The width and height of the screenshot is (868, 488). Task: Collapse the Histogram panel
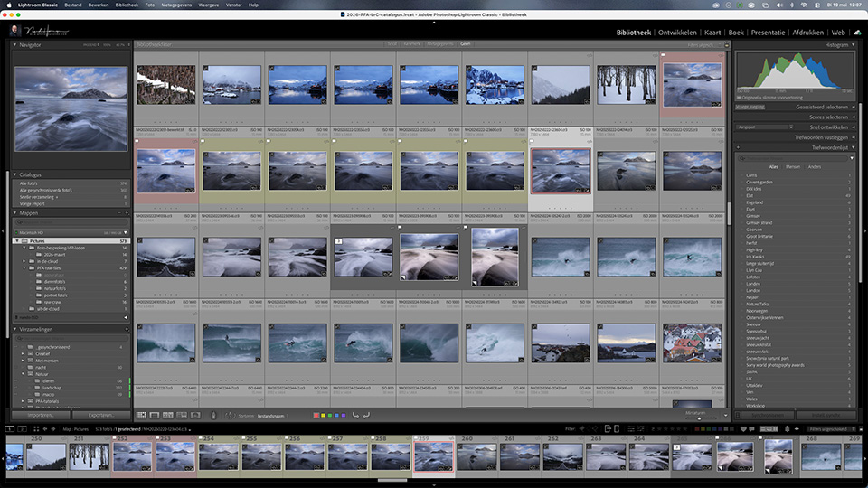tap(853, 45)
